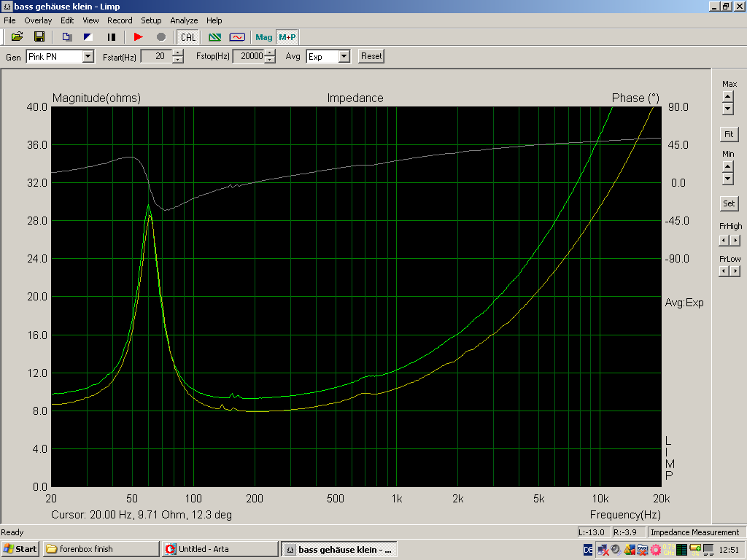Switch to Untitled - Arta in taskbar
The image size is (747, 560).
point(220,548)
